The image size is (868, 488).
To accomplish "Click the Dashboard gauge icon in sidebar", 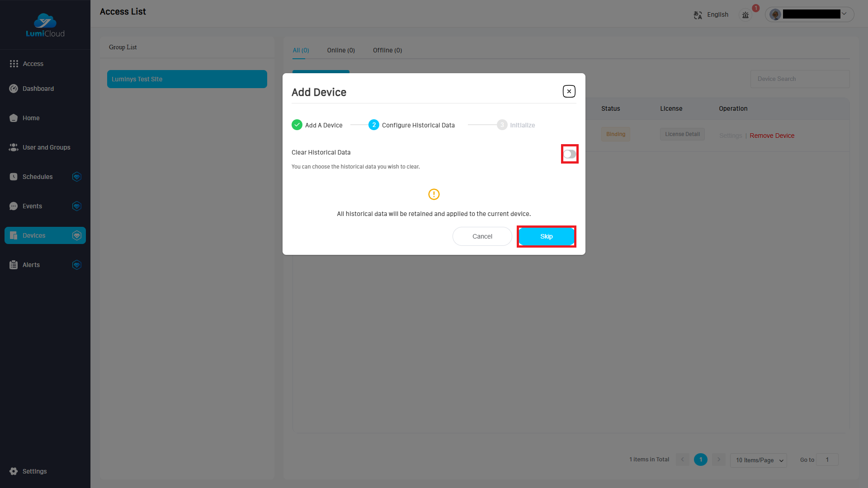I will (x=14, y=89).
